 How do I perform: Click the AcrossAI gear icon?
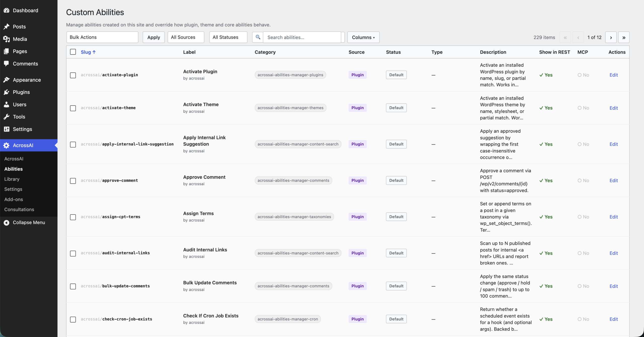(x=7, y=145)
